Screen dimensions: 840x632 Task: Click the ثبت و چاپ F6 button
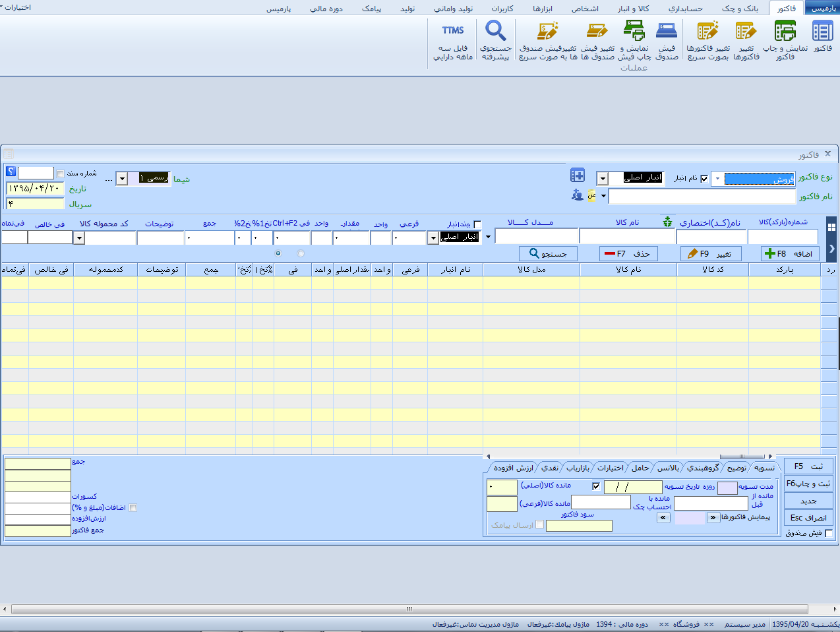pos(808,484)
